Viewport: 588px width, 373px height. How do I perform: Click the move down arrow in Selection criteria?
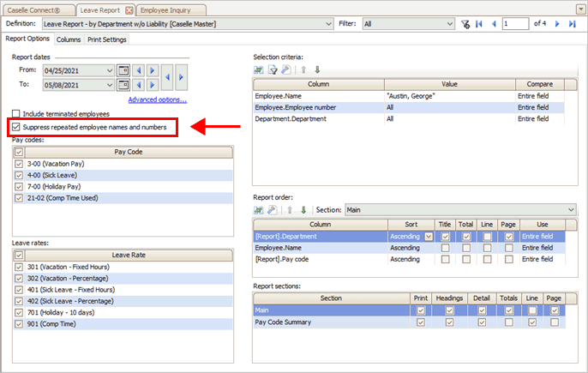click(x=316, y=69)
